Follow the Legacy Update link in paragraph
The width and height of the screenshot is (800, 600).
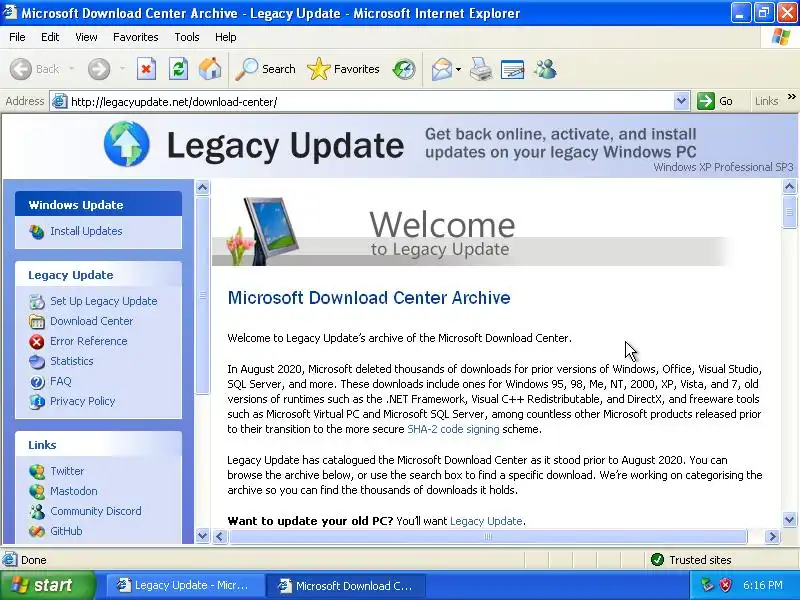pyautogui.click(x=486, y=521)
